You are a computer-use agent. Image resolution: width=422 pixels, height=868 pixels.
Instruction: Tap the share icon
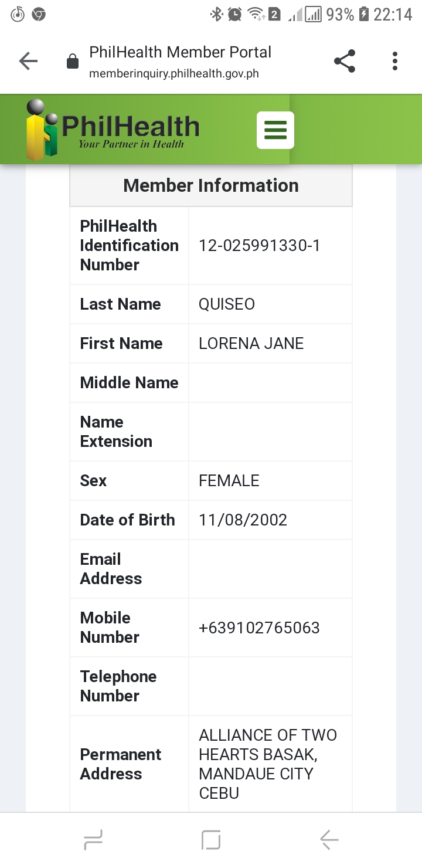344,61
